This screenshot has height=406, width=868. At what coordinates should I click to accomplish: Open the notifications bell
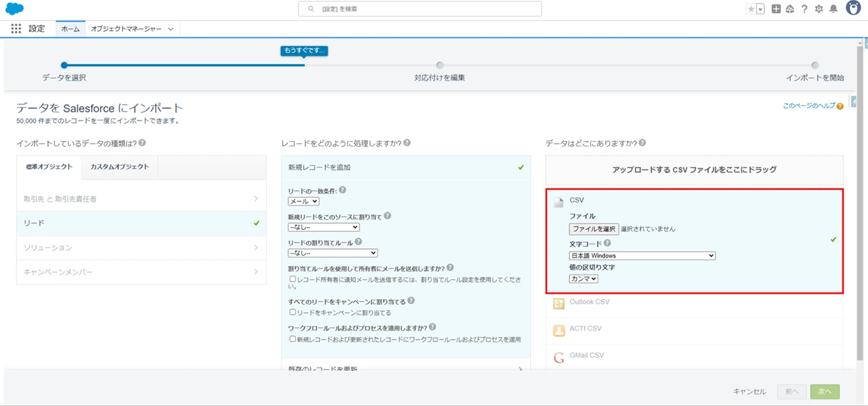point(833,9)
